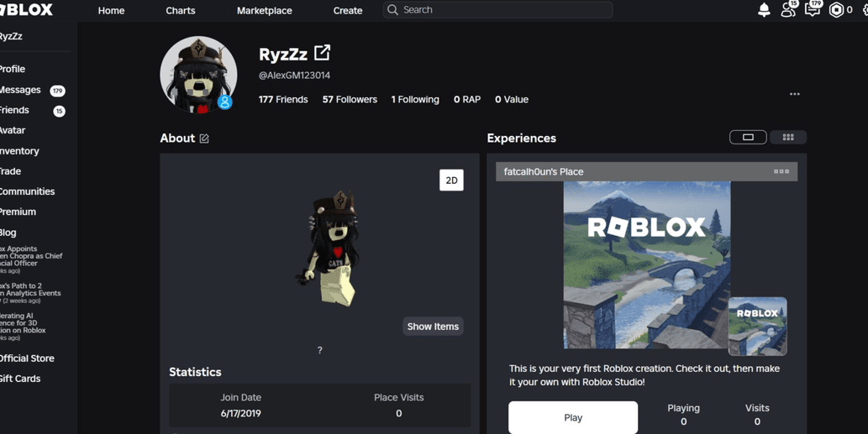This screenshot has height=434, width=868.
Task: Open friend requests icon in top bar
Action: tap(789, 9)
